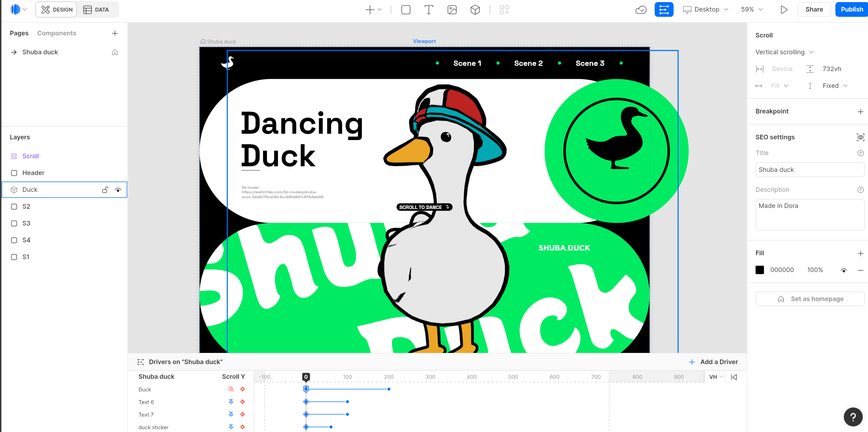The image size is (868, 432).
Task: Switch to the Components tab
Action: [x=56, y=33]
